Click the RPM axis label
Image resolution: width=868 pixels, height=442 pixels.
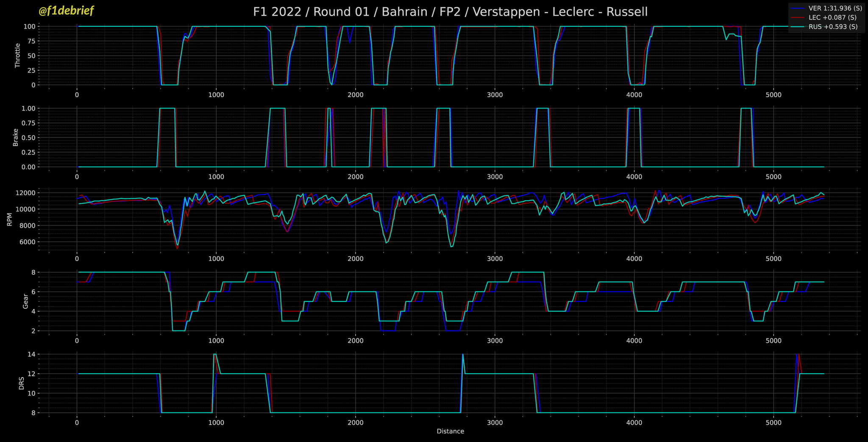[x=9, y=219]
